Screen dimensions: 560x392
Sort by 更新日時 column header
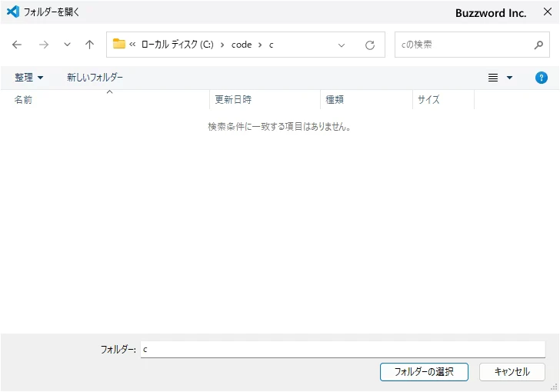point(265,100)
